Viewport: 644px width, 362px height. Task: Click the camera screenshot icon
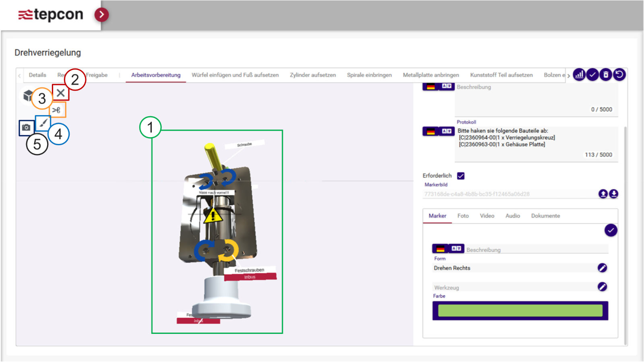26,128
